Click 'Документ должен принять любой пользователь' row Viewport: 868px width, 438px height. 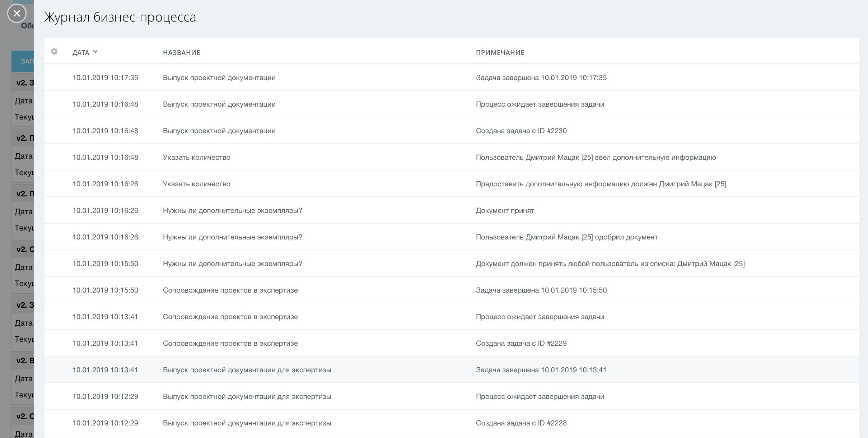coord(610,264)
